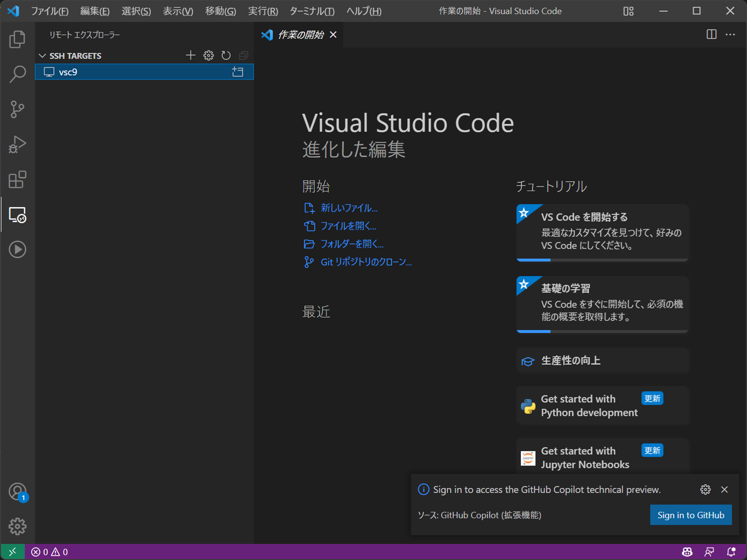The height and width of the screenshot is (560, 747).
Task: Connect vsc9 in new window icon
Action: pos(238,72)
